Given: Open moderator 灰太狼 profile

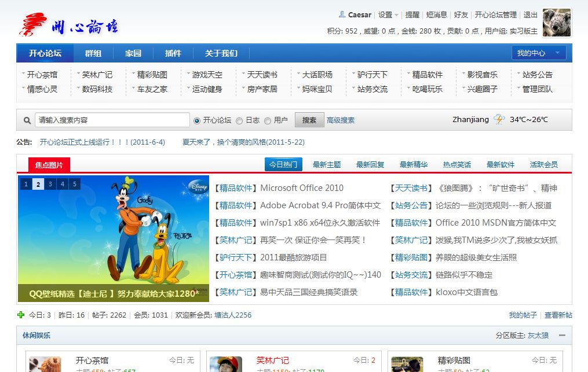Looking at the screenshot, I should (x=538, y=336).
